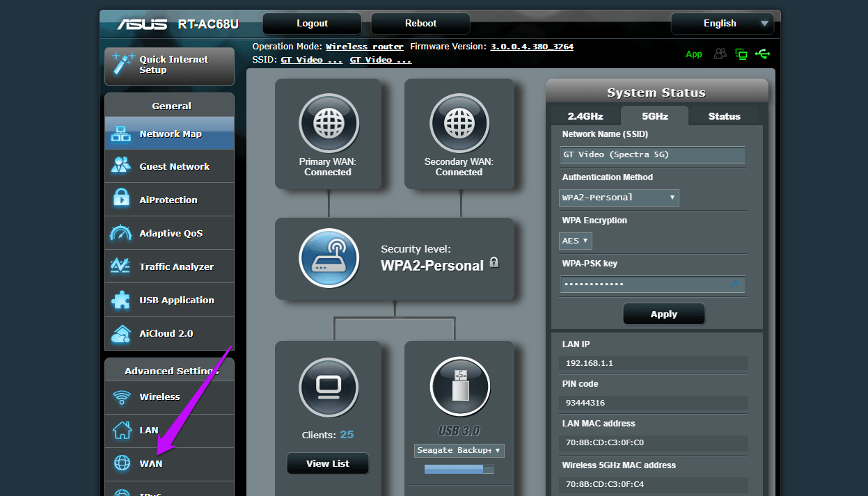Open the WAN settings menu item
Image resolution: width=868 pixels, height=496 pixels.
(169, 463)
